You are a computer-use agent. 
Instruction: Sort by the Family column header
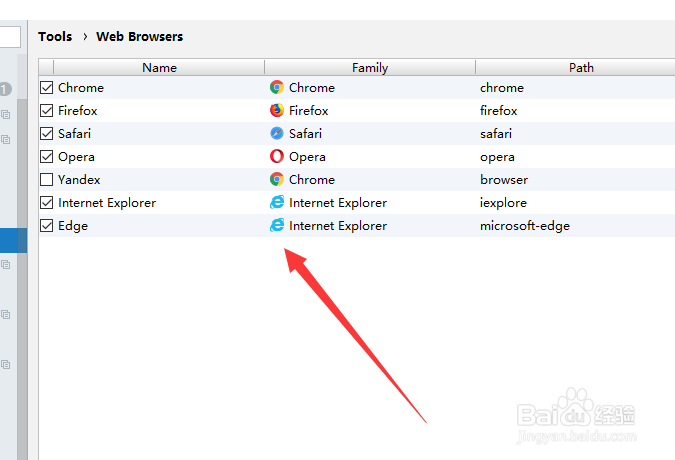(x=370, y=68)
